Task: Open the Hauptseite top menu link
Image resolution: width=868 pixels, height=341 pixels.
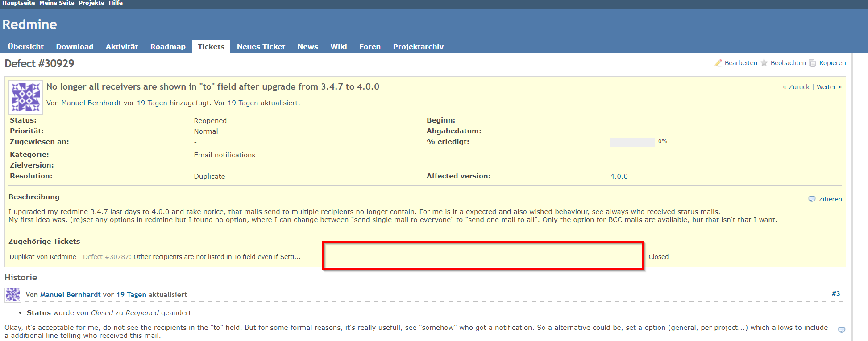Action: click(18, 3)
